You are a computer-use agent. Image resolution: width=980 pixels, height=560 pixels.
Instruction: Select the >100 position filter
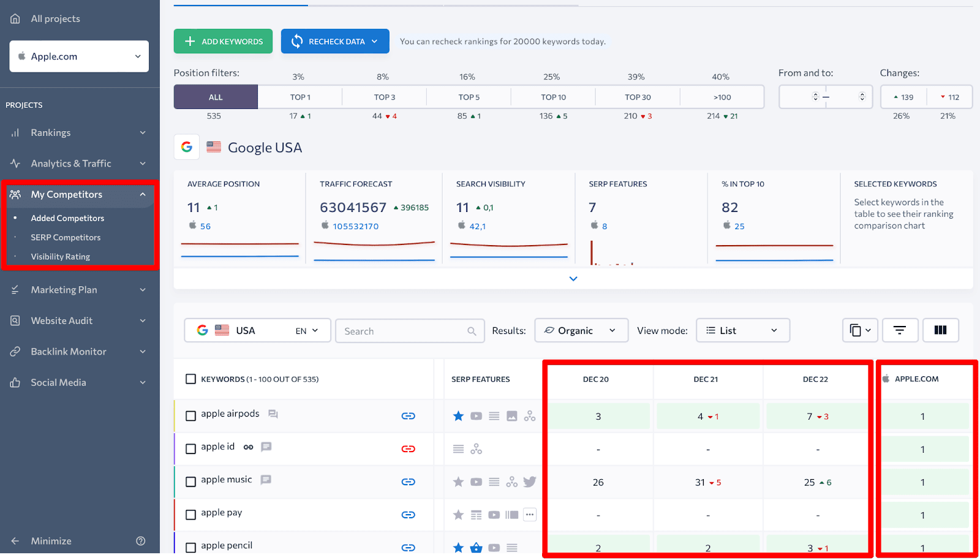click(722, 97)
